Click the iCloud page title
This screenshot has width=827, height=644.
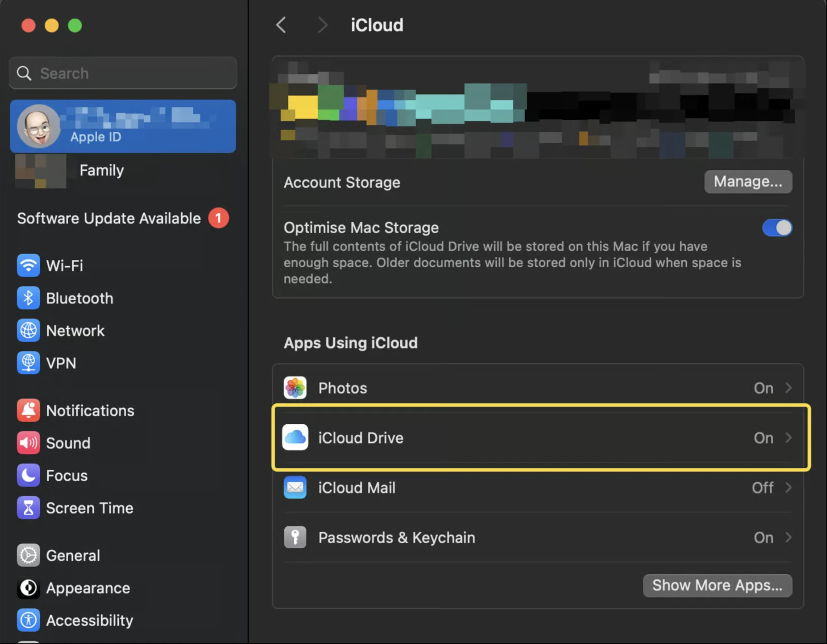click(x=377, y=25)
